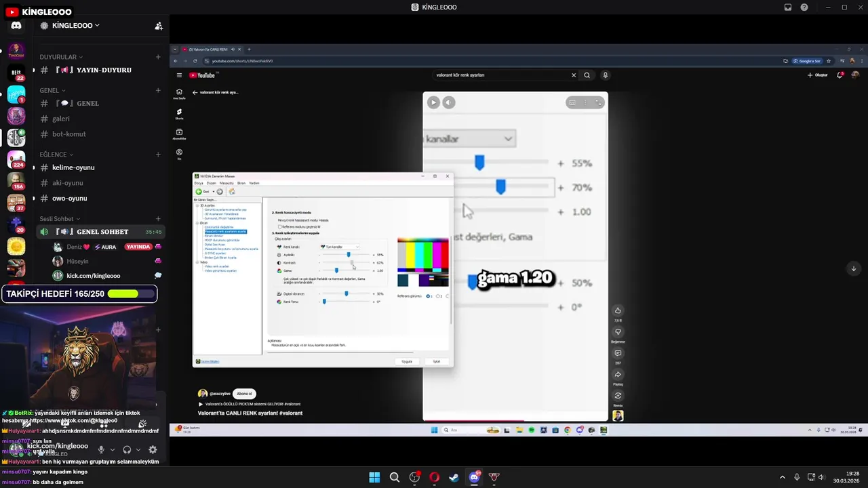Open Masaüstü menu in NVIDIA panel
868x488 pixels.
click(x=226, y=183)
